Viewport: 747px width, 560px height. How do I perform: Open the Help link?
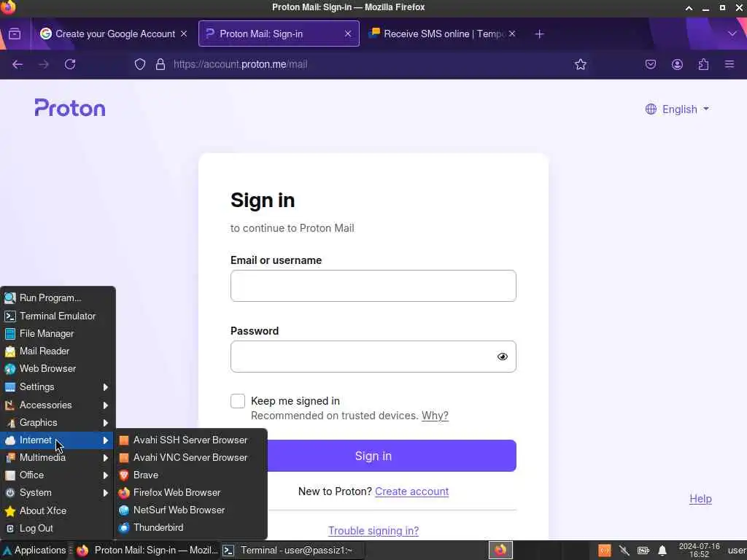pyautogui.click(x=700, y=499)
